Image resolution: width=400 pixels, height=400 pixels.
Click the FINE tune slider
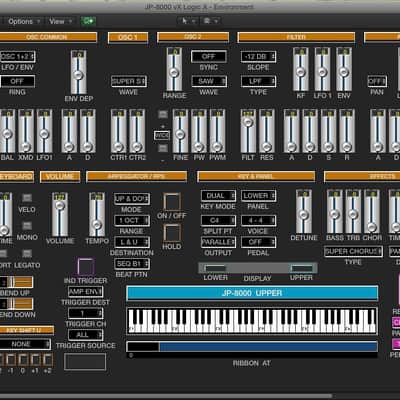(181, 131)
